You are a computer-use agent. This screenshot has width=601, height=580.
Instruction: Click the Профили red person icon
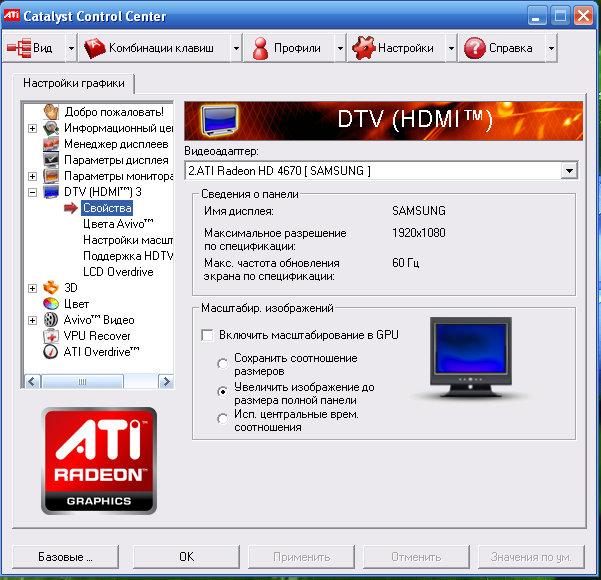(261, 48)
